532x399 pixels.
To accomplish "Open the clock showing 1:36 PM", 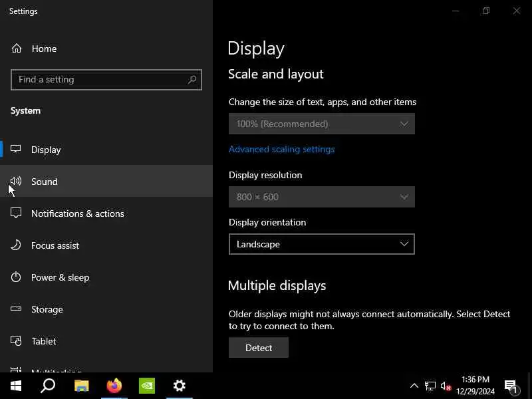I will tap(475, 386).
